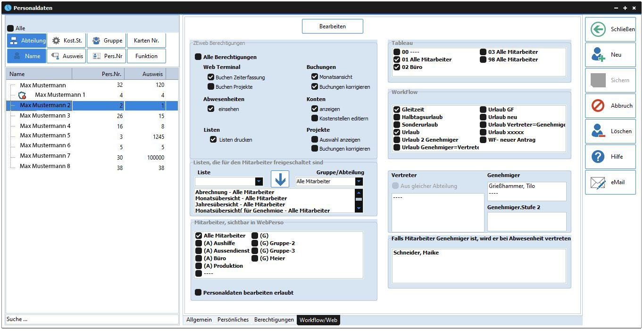
Task: Click into the Suche search field
Action: 92,320
